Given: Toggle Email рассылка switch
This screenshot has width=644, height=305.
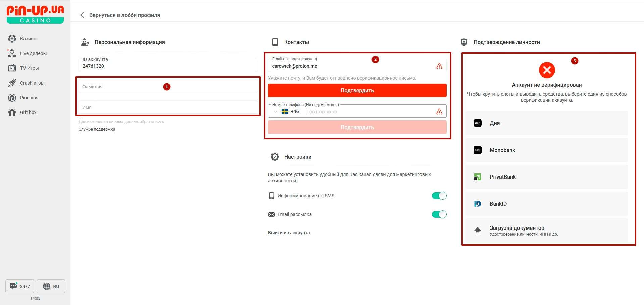Looking at the screenshot, I should 439,214.
